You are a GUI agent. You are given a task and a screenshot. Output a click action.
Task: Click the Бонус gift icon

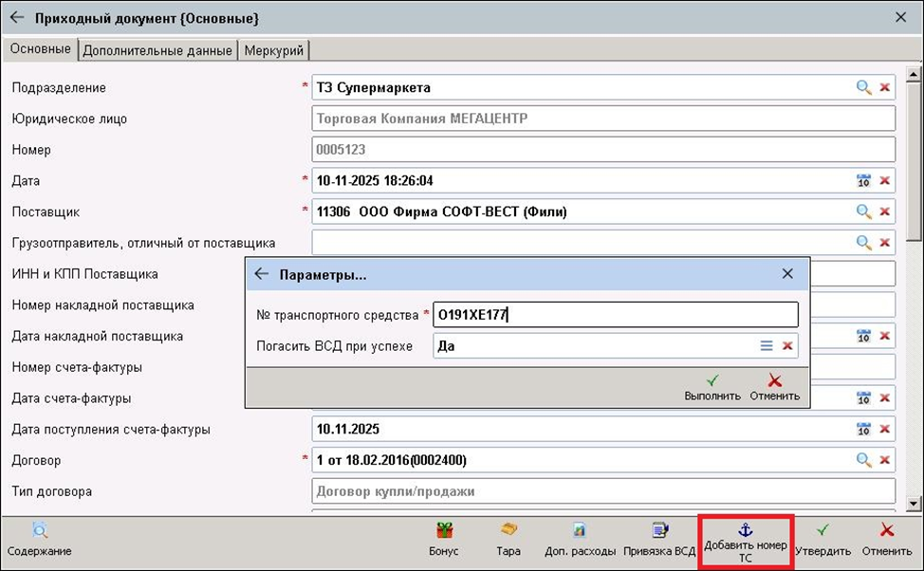coord(444,539)
